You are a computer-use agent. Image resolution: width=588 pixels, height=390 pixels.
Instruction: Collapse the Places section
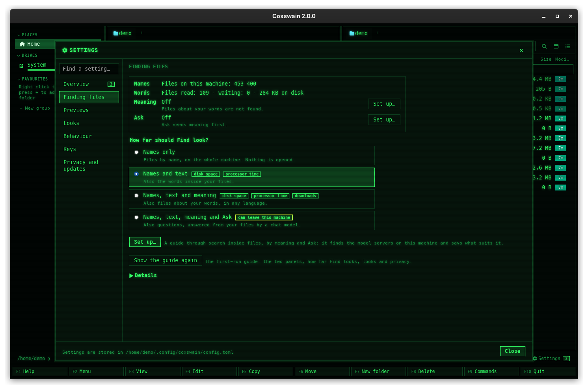27,35
